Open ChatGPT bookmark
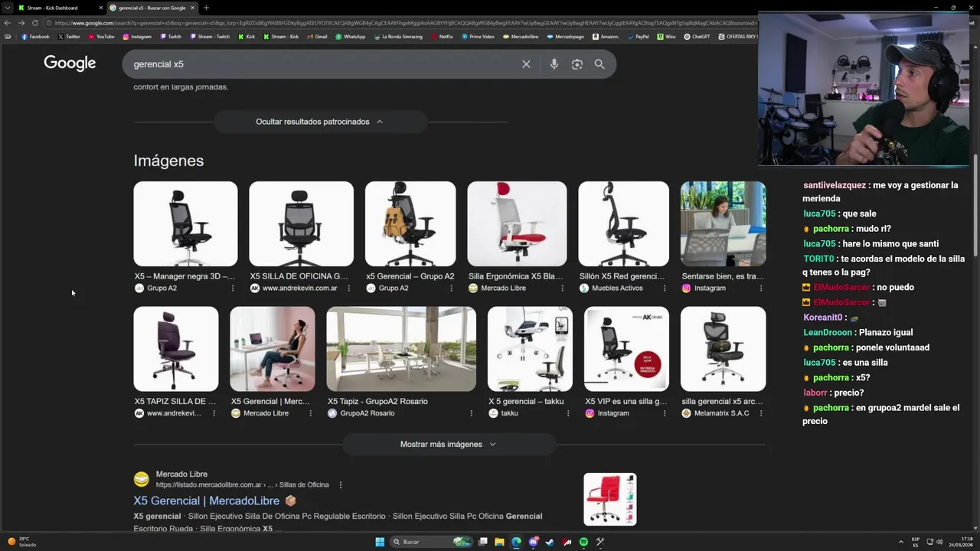The image size is (980, 551). (x=697, y=37)
